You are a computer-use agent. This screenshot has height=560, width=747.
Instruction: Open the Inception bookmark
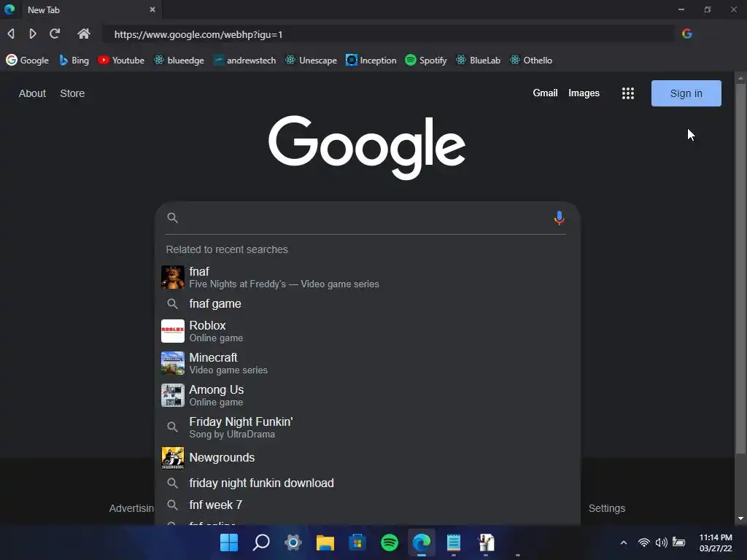(371, 60)
